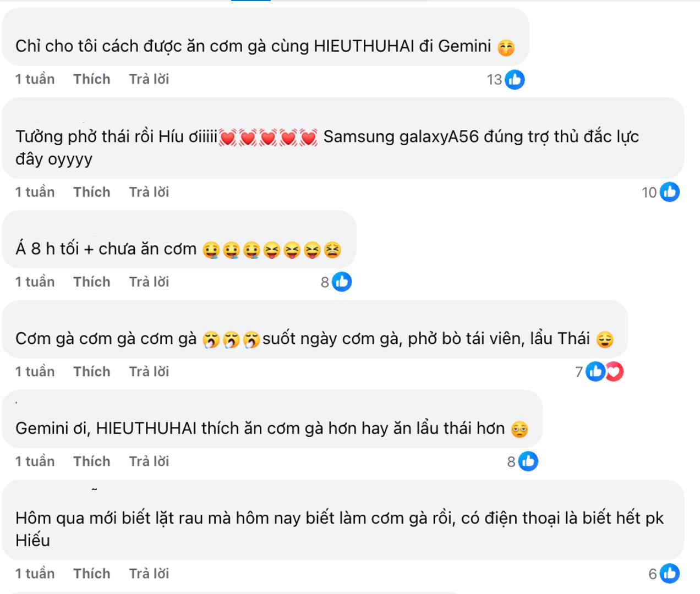Open the '1 tuần' timestamp of the bottom comment

[34, 573]
